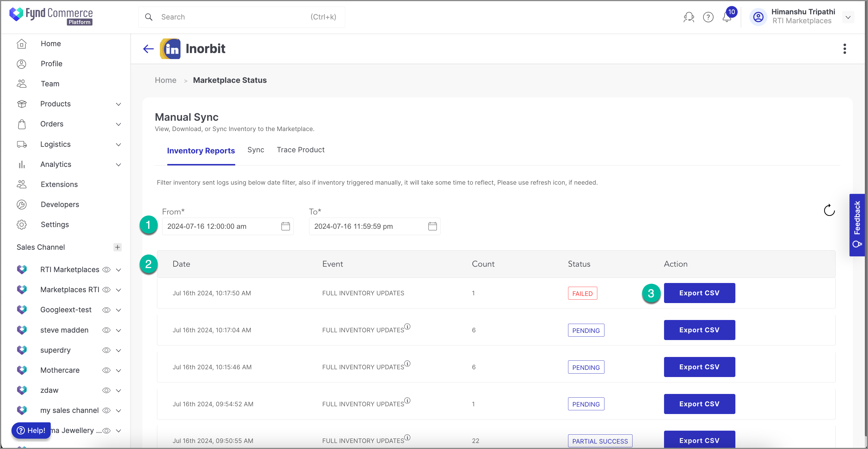
Task: Export CSV for the 10:15:46 AM row
Action: 699,367
